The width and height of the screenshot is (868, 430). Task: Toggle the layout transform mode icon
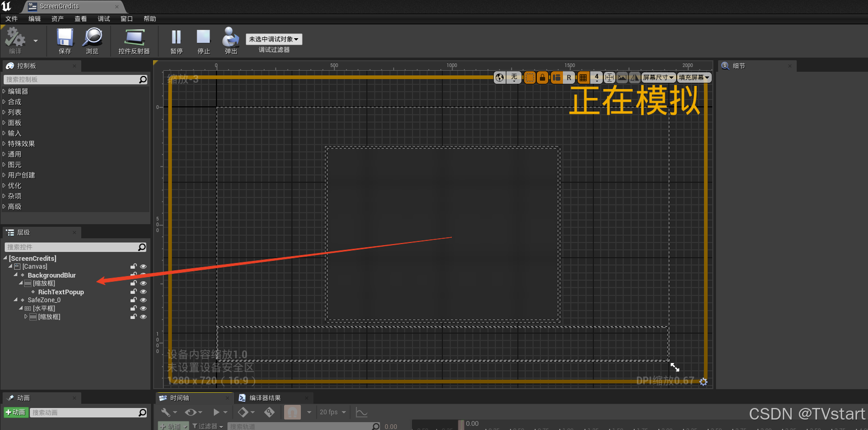tap(557, 78)
